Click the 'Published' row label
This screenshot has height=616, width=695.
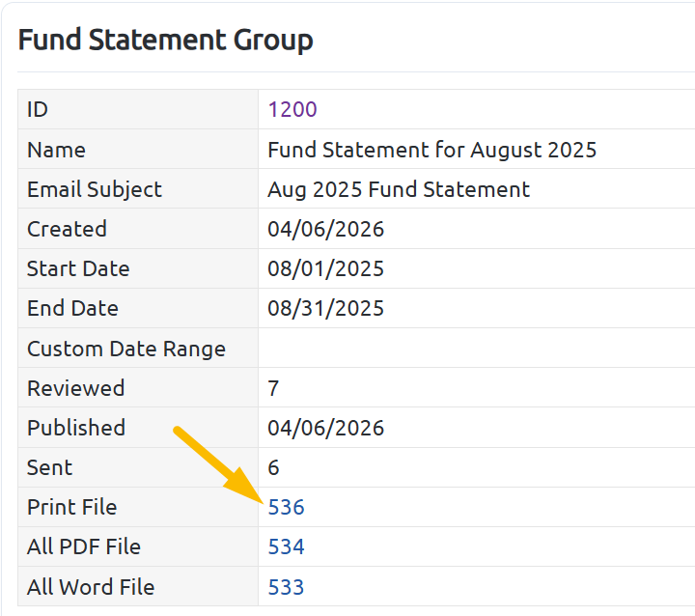tap(76, 428)
